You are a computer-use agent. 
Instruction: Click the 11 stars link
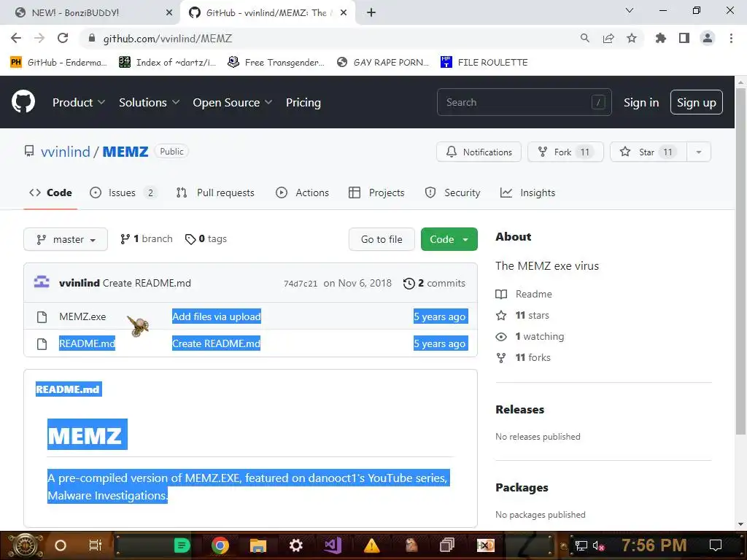tap(522, 315)
